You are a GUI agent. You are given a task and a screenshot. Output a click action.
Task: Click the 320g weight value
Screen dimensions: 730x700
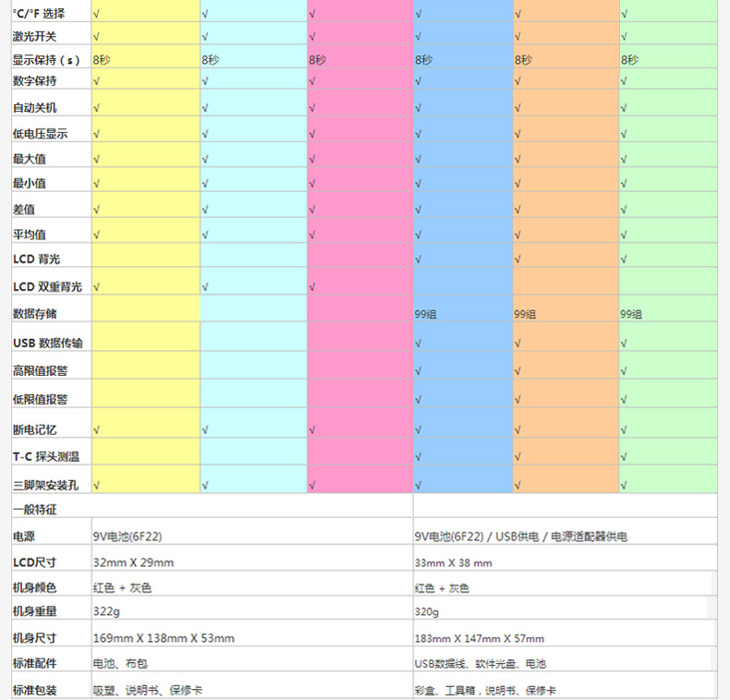point(426,611)
